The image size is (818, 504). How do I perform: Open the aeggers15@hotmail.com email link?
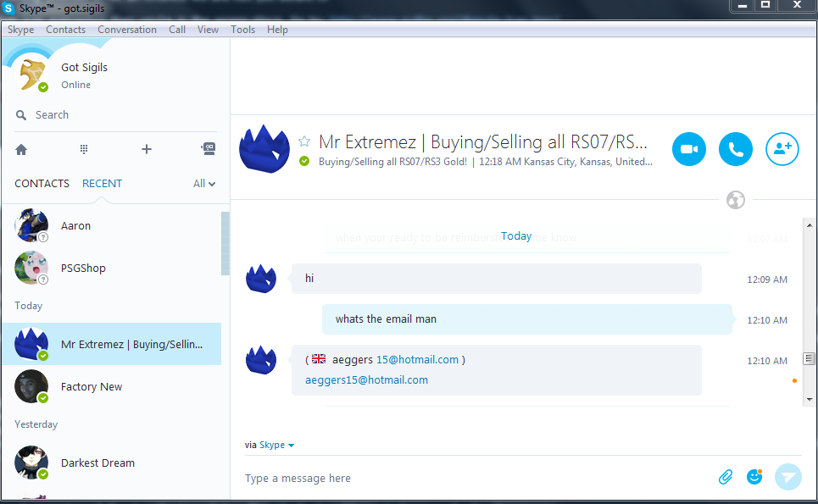tap(367, 380)
